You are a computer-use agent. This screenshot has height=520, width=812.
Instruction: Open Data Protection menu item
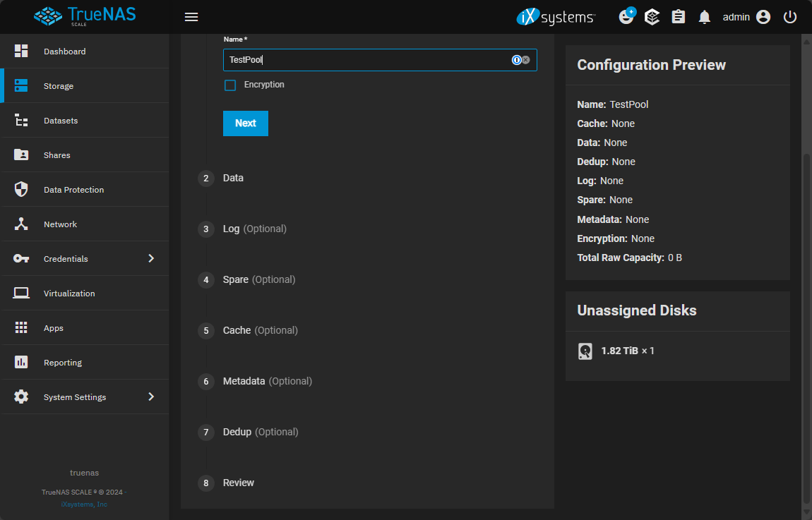coord(85,189)
